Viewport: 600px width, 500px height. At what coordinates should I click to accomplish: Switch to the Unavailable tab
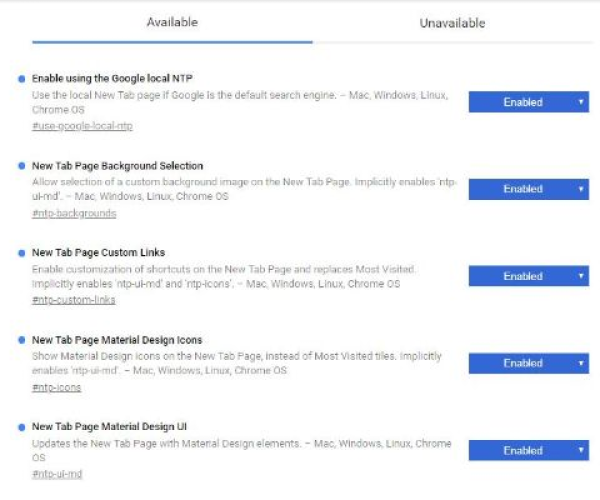click(452, 23)
